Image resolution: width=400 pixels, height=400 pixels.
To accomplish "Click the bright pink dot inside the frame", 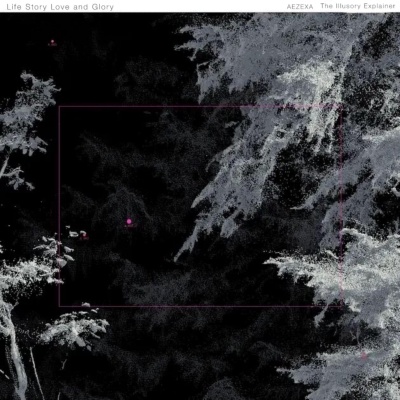I will tap(129, 221).
